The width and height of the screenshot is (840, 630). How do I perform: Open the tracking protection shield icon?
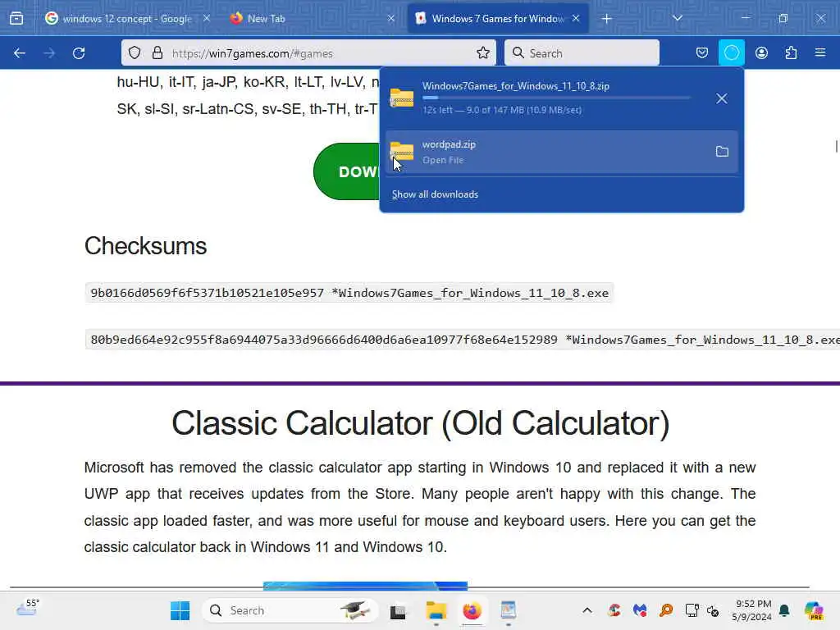point(135,53)
